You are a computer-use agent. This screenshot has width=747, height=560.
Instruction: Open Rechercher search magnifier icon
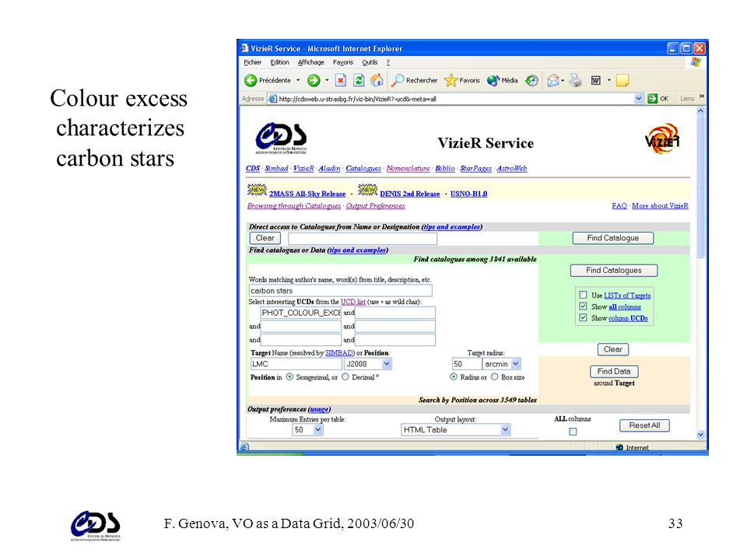[x=398, y=80]
